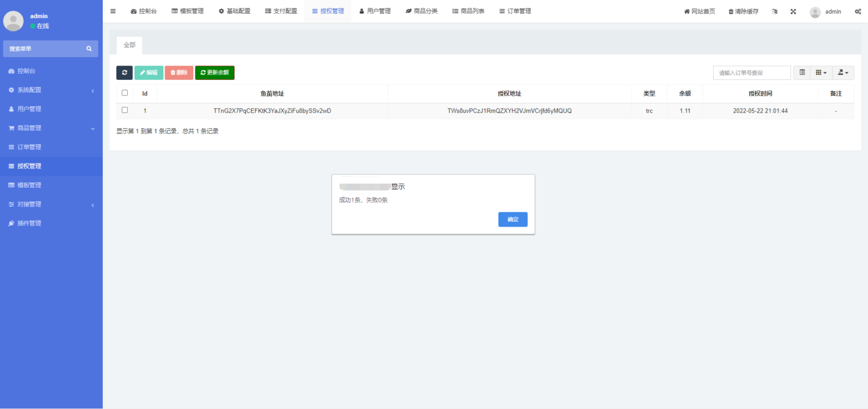
Task: Open the language switch icon in the top bar
Action: [775, 11]
